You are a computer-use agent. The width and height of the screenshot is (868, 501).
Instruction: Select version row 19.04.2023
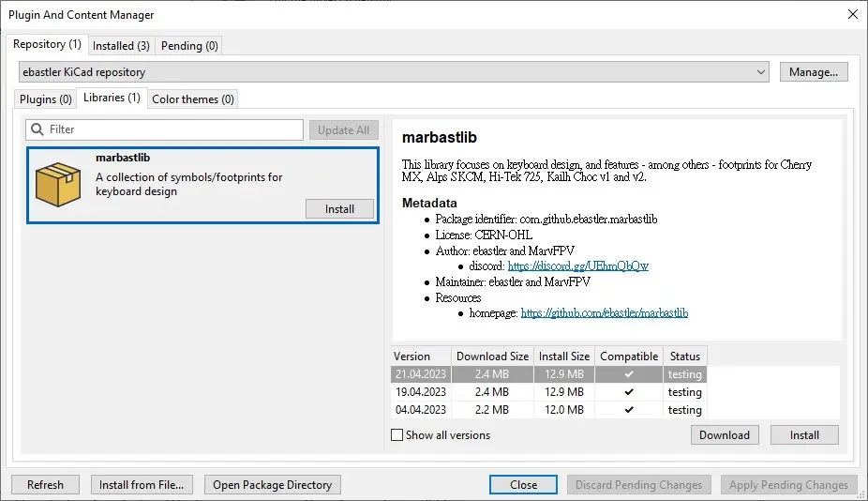click(548, 392)
